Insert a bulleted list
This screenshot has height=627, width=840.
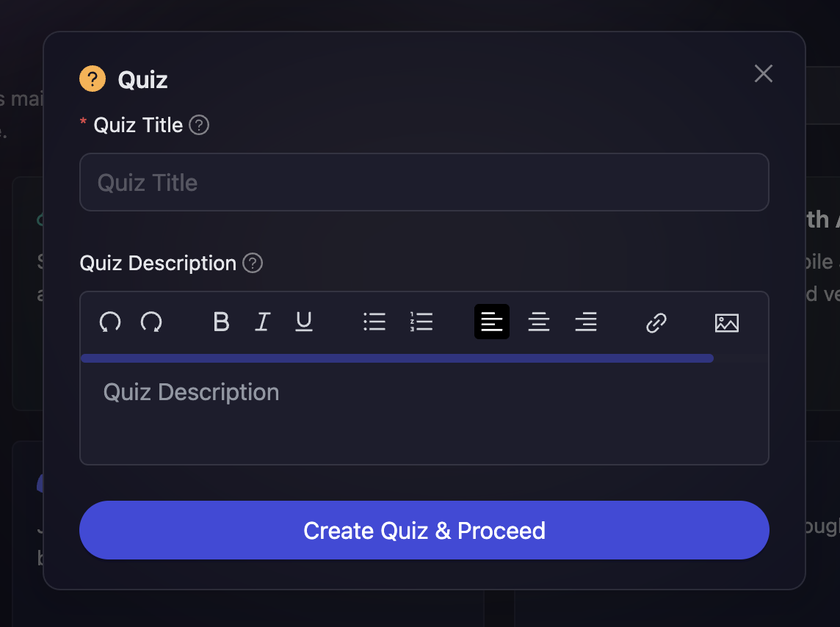[374, 322]
